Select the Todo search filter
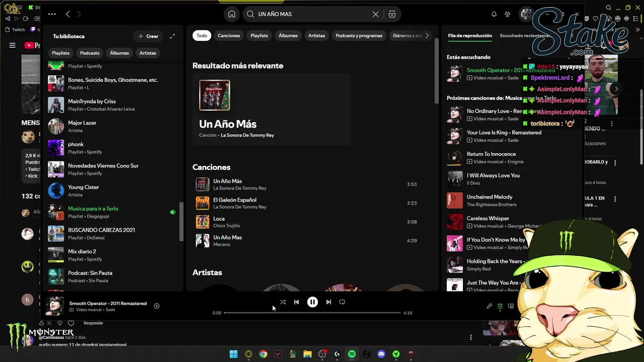Image resolution: width=644 pixels, height=362 pixels. [202, 36]
